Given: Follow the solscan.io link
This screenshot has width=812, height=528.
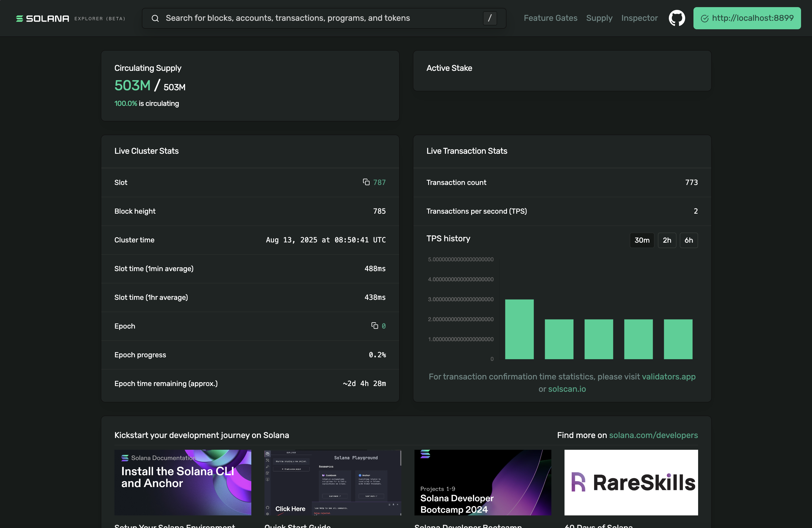Looking at the screenshot, I should 567,389.
